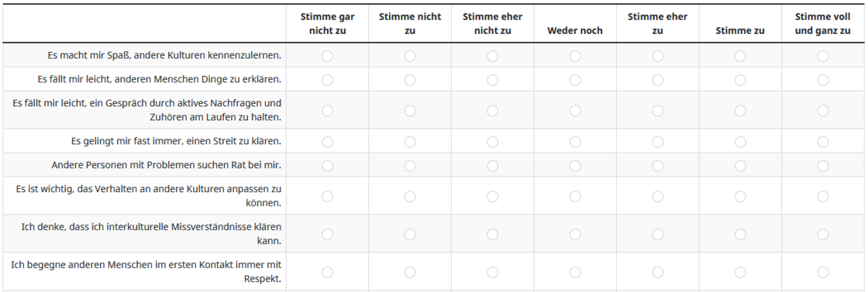Select 'Stimme eher zu' for keeping conversation going

click(x=658, y=111)
